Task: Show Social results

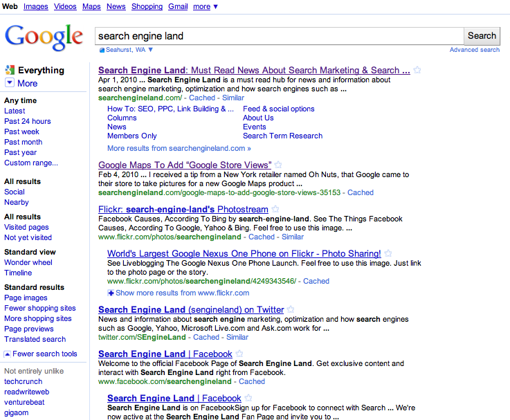Action: 15,192
